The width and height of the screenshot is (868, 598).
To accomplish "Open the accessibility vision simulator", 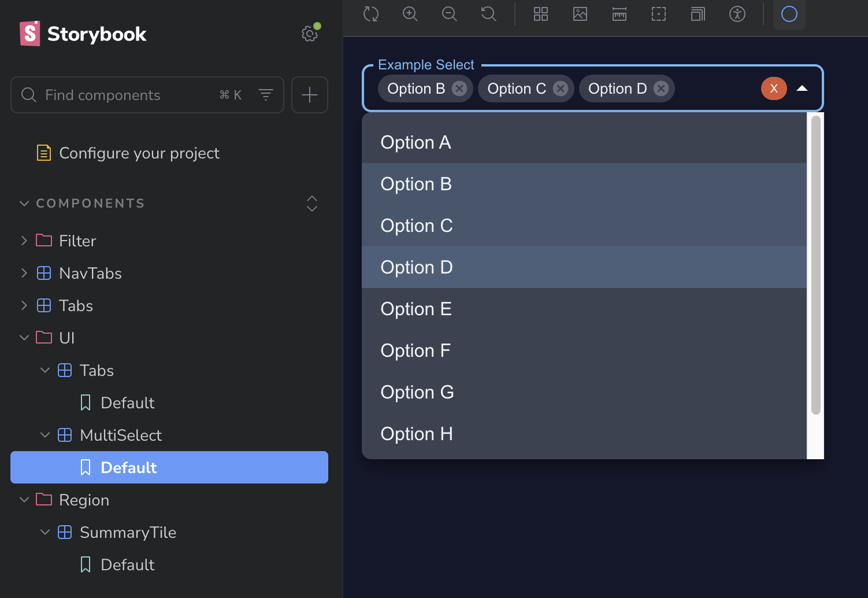I will 737,13.
